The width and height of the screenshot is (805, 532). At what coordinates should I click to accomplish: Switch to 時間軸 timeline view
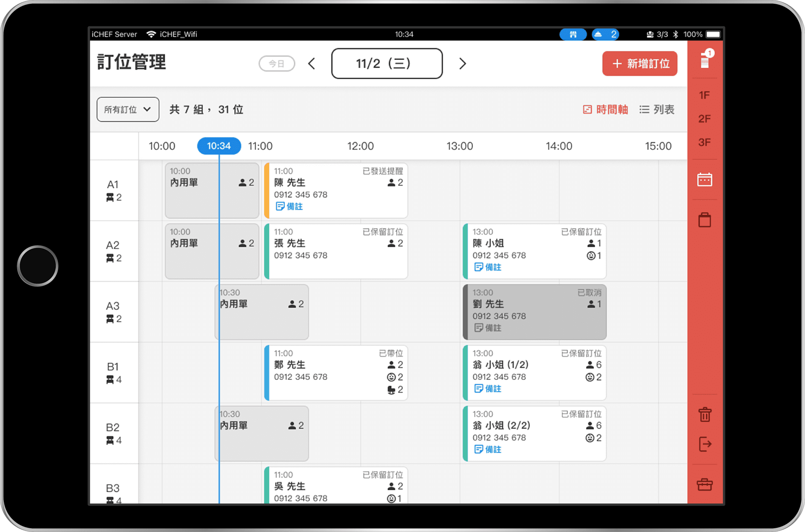point(605,110)
